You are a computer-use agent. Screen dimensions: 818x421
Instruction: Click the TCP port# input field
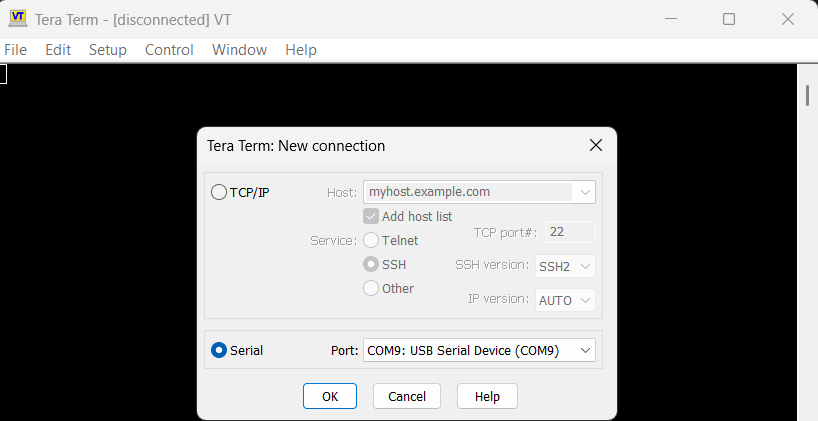pyautogui.click(x=570, y=232)
